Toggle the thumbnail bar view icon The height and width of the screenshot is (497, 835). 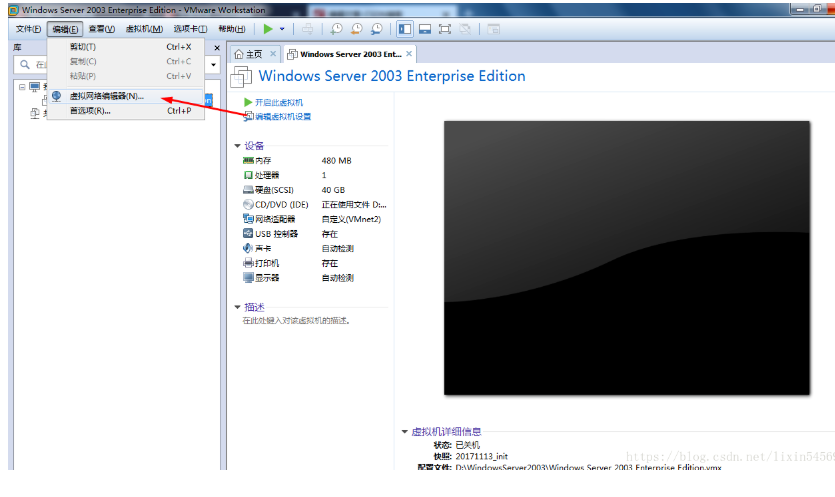(x=425, y=29)
